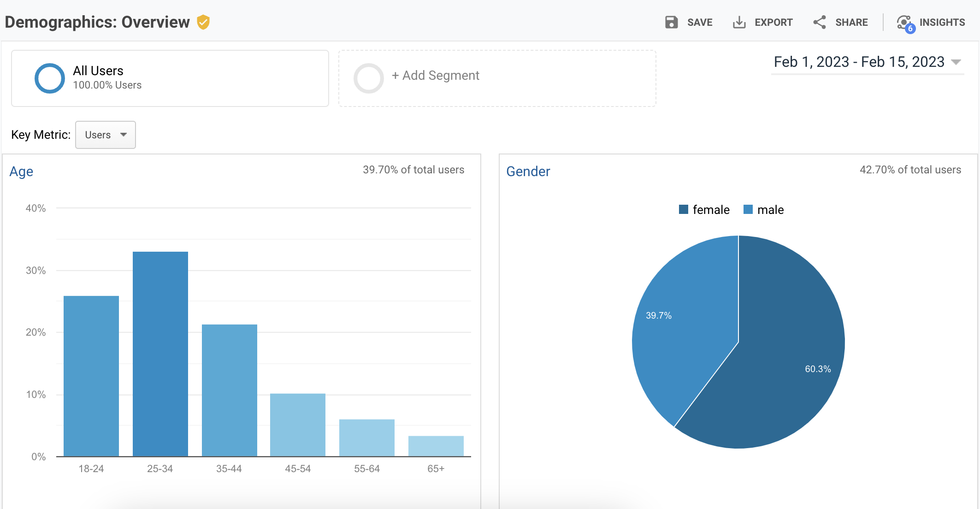Viewport: 980px width, 509px height.
Task: Click the Feb 1 - Feb 15, 2023 date range
Action: coord(859,62)
